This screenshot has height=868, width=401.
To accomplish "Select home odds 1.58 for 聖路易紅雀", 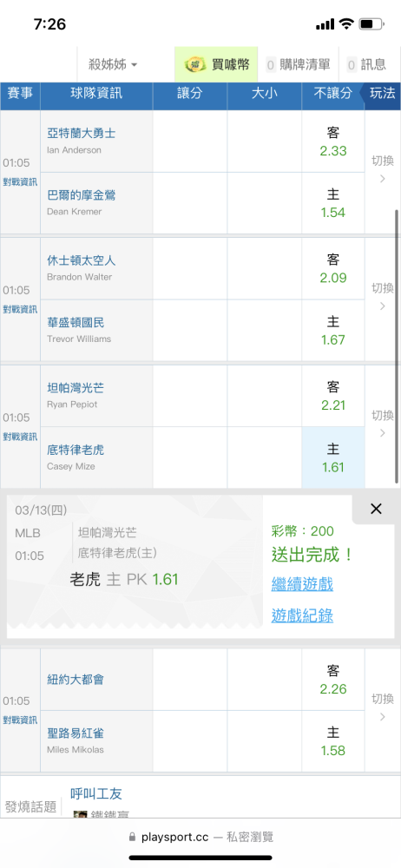I will pos(333,741).
